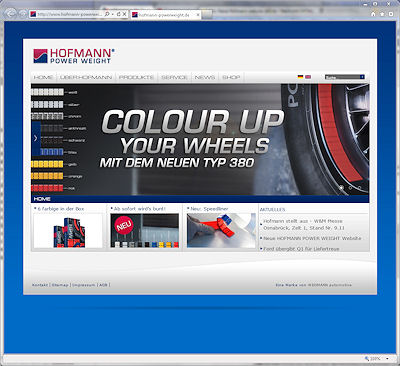Click 'Eine Marke von HOFMANN' footer text
Viewport: 400px width, 366px height.
(314, 285)
